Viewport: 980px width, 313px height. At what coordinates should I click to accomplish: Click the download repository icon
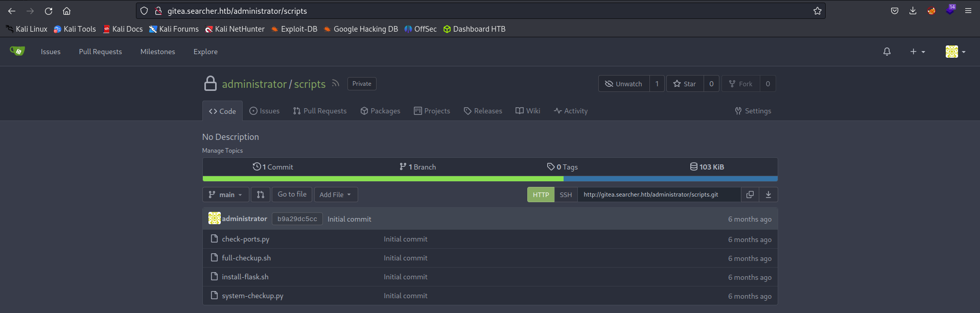(768, 195)
